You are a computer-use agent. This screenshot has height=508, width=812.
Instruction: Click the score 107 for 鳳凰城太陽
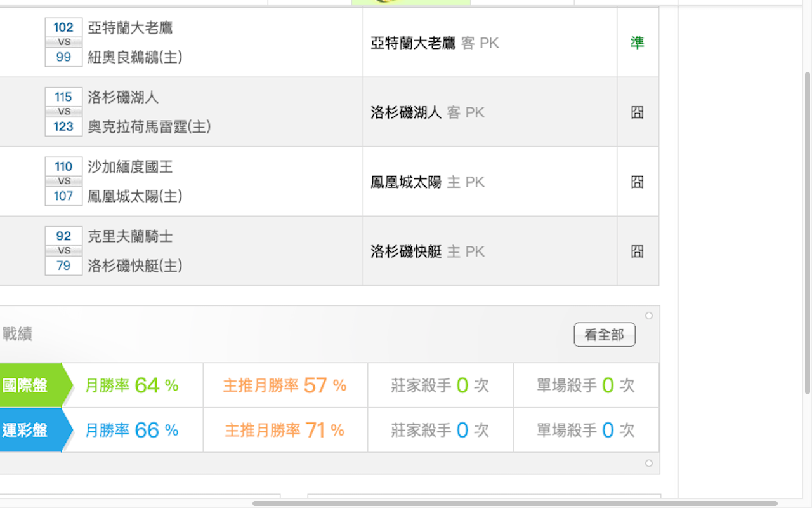click(63, 196)
